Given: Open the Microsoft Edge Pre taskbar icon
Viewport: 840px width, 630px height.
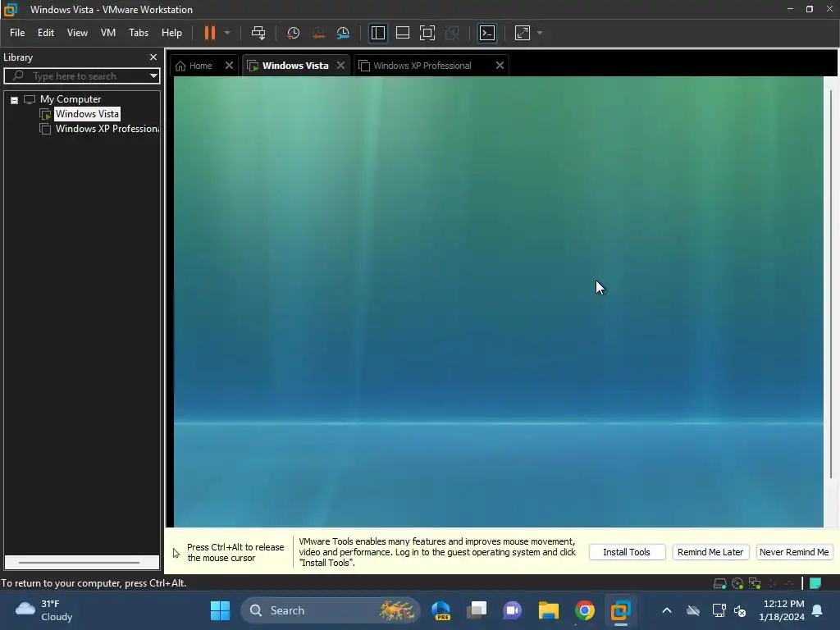Looking at the screenshot, I should pyautogui.click(x=441, y=610).
